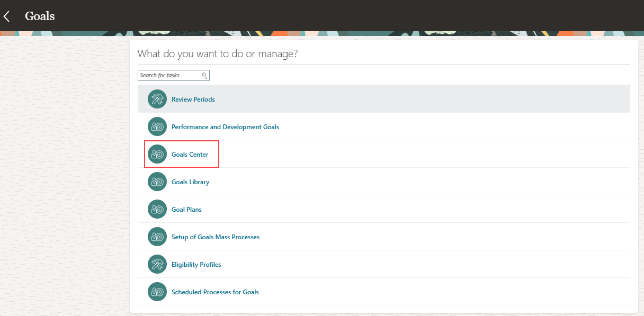Open Setup of Goals Mass Processes
The width and height of the screenshot is (644, 316).
(x=215, y=237)
